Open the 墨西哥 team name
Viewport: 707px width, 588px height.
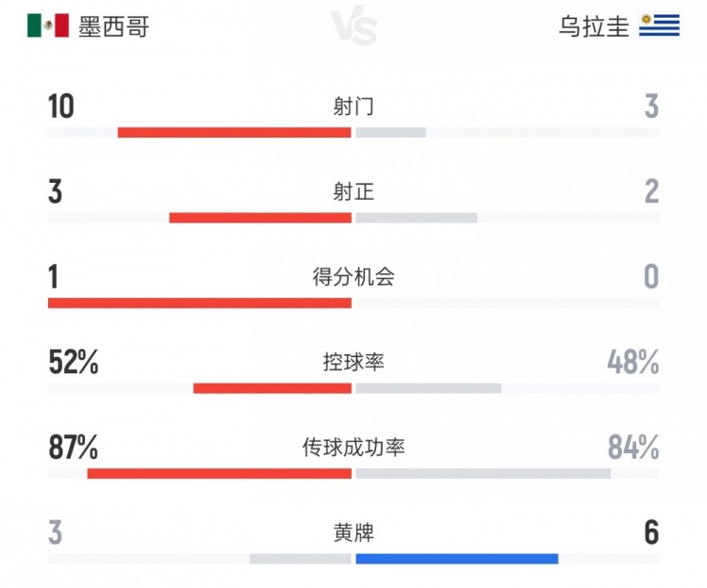click(113, 26)
